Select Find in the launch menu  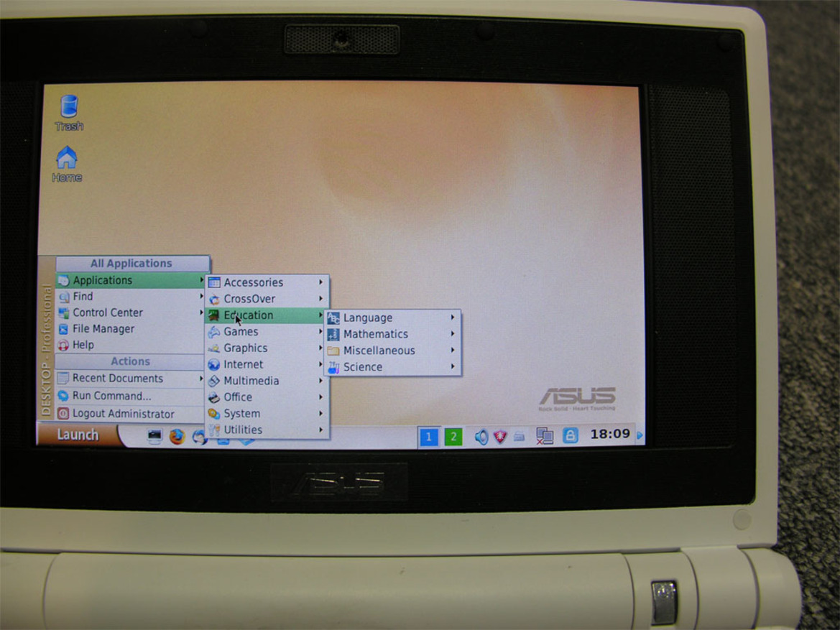131,296
